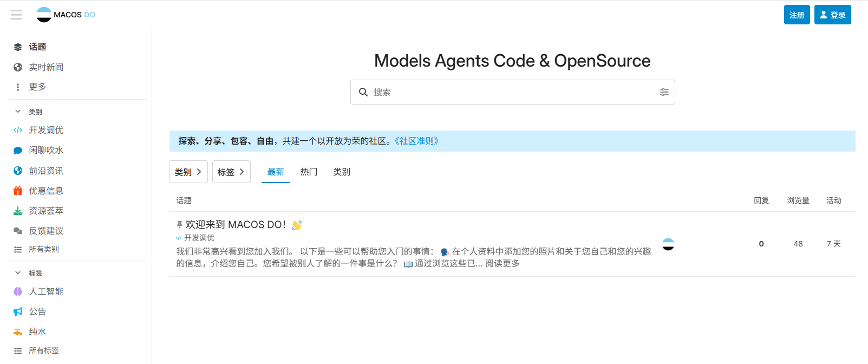
Task: Switch to the 类别 tab in navigation
Action: 342,172
